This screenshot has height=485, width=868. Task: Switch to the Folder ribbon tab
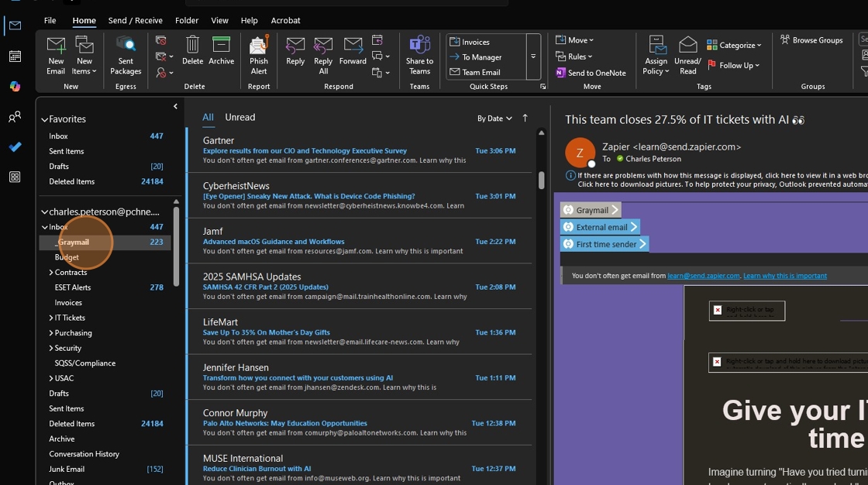[x=187, y=20]
